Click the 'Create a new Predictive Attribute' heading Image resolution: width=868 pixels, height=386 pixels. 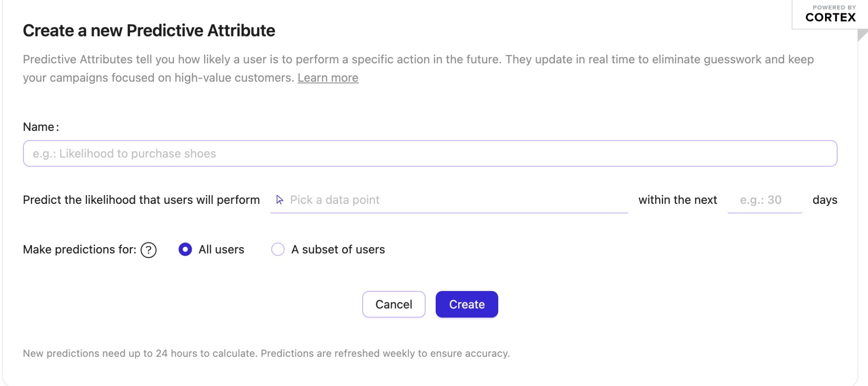(x=149, y=31)
